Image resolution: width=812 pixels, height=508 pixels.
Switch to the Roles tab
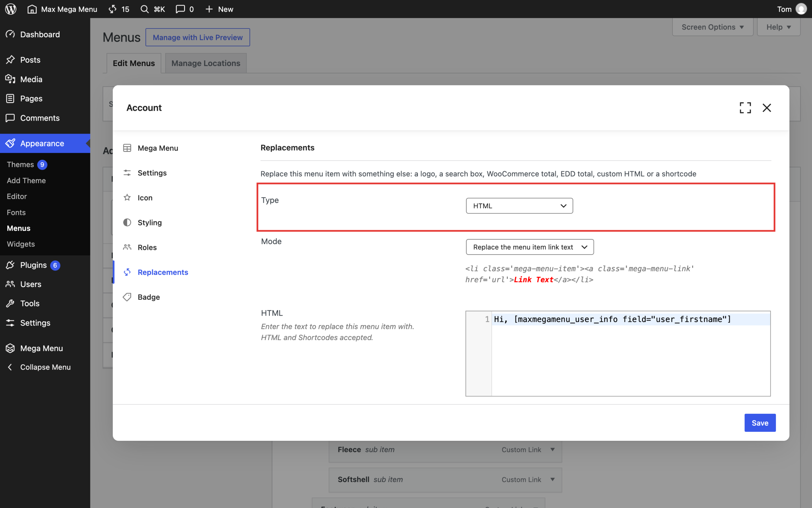(140, 247)
